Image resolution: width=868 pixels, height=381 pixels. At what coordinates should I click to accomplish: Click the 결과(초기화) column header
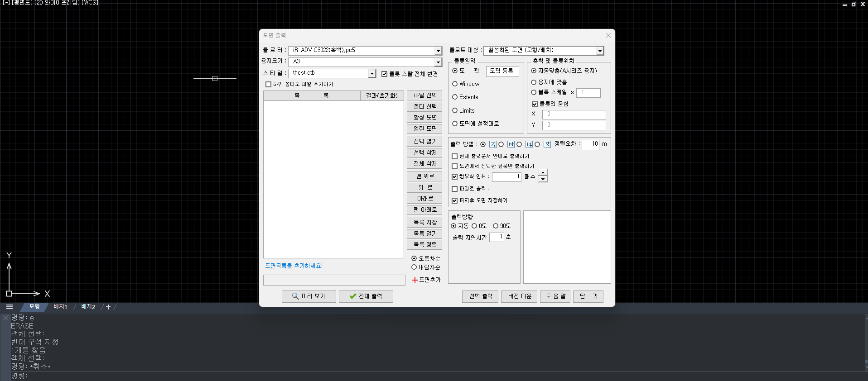tap(382, 96)
